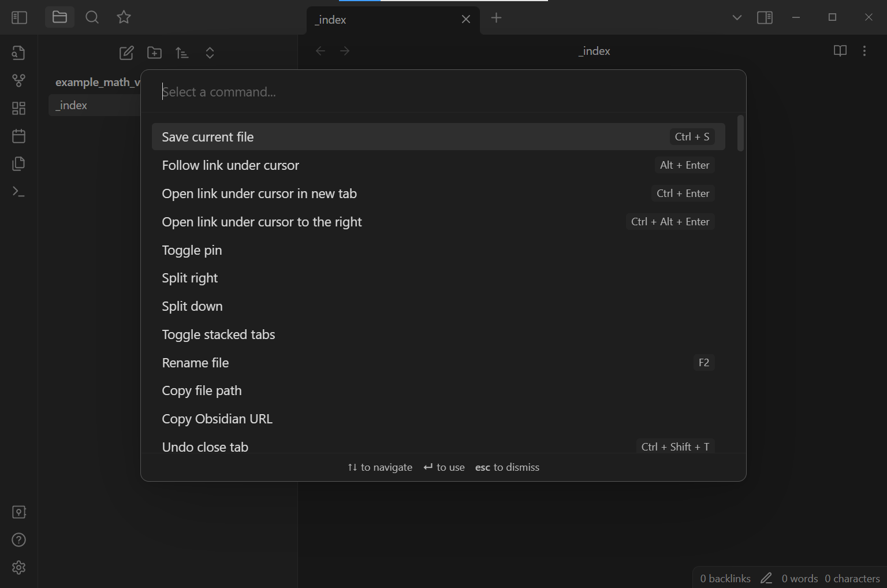Open the help question mark icon

tap(18, 540)
